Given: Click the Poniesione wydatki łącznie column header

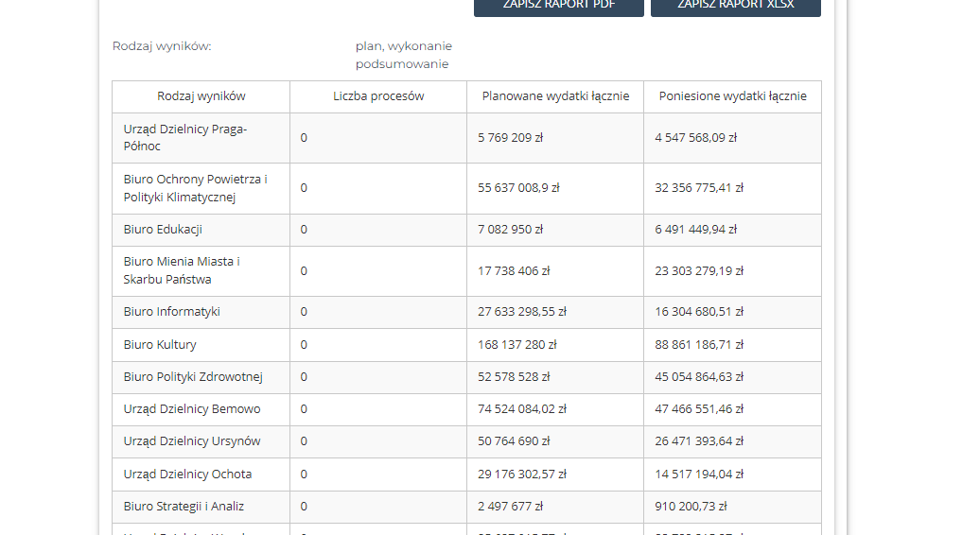Looking at the screenshot, I should coord(732,96).
